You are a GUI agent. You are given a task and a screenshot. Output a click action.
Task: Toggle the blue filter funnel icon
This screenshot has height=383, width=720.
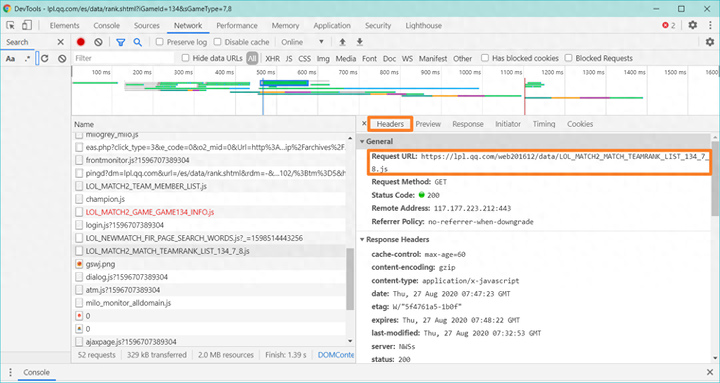[120, 42]
